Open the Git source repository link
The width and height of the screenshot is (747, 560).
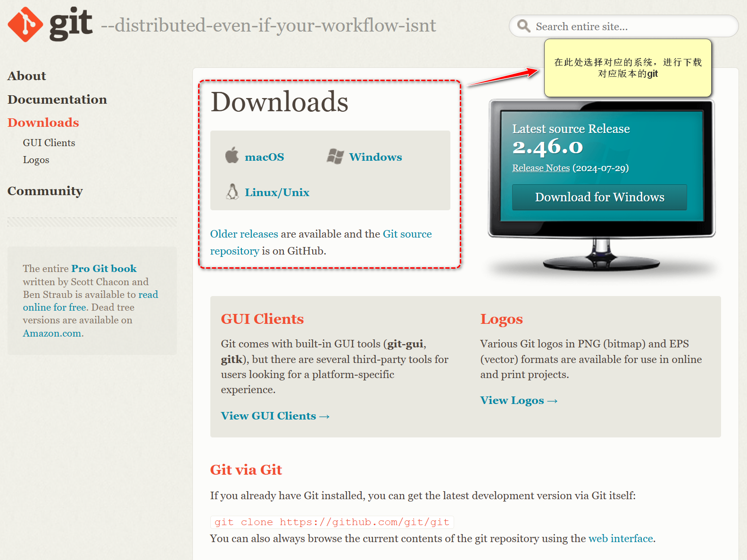coord(321,242)
